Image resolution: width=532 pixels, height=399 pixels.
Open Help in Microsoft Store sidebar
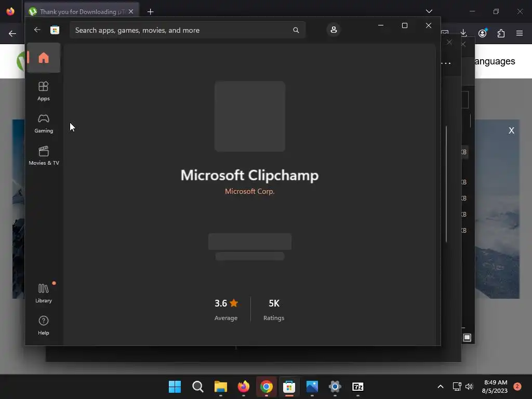(x=44, y=325)
